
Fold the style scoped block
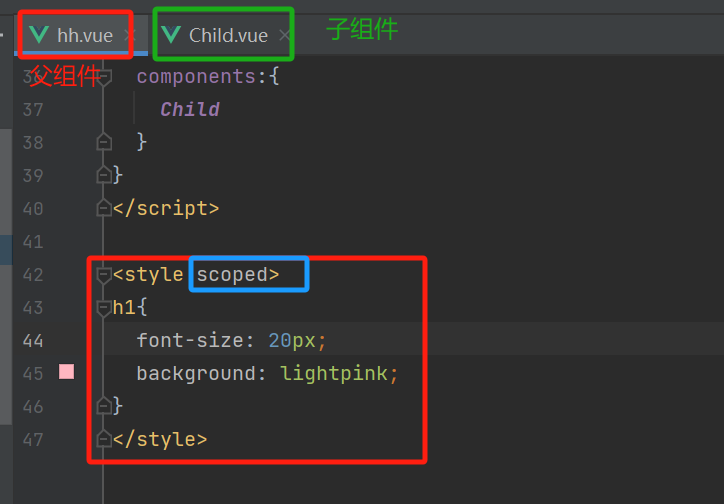tap(104, 274)
